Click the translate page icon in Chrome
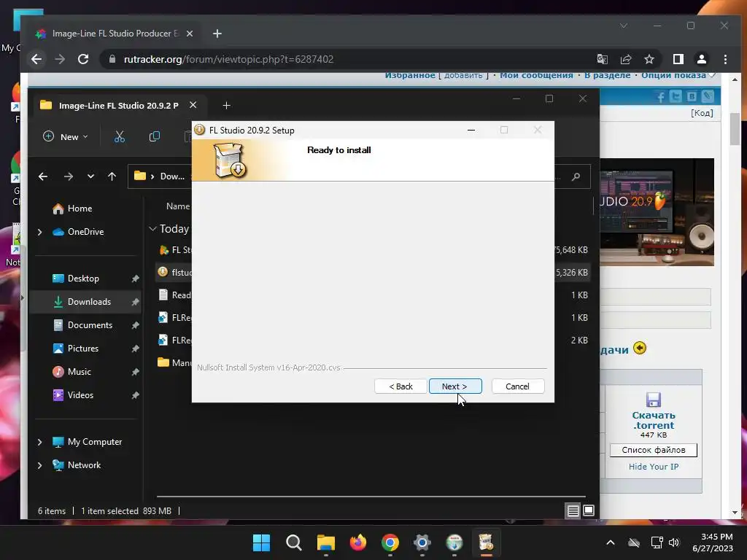 coord(602,60)
